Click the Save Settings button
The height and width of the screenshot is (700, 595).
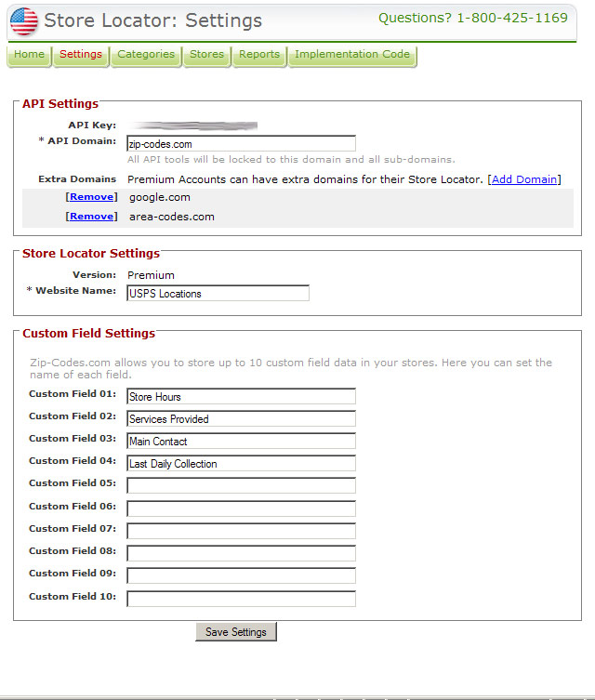pyautogui.click(x=236, y=632)
